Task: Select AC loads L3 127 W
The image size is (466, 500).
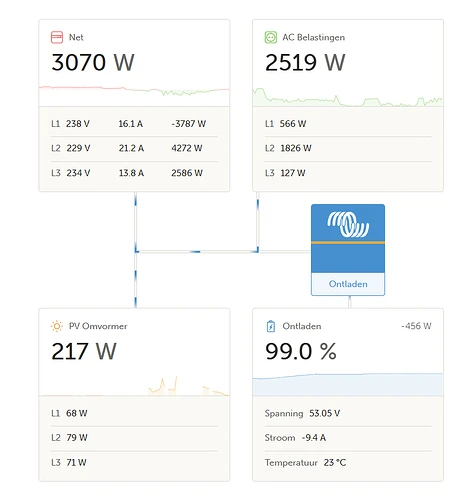Action: coord(293,173)
